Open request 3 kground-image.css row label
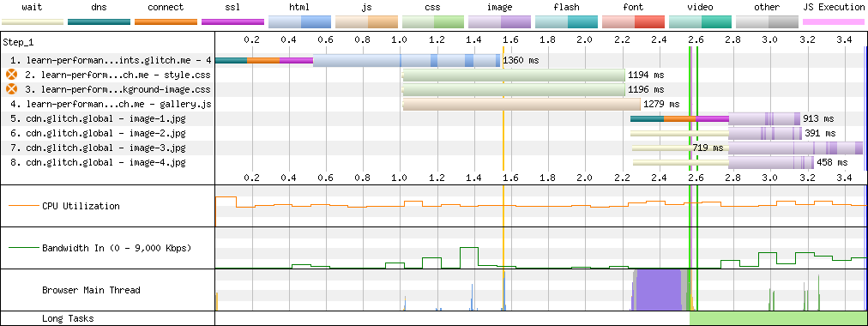 118,89
